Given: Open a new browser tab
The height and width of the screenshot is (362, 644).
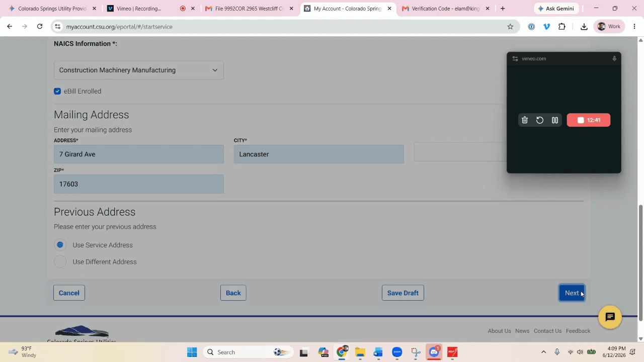Looking at the screenshot, I should pyautogui.click(x=503, y=9).
